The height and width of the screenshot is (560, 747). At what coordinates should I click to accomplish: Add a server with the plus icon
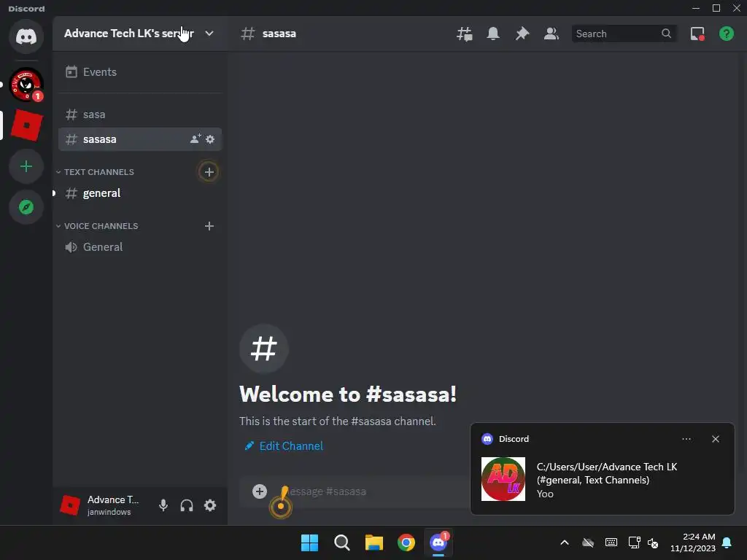[x=26, y=166]
